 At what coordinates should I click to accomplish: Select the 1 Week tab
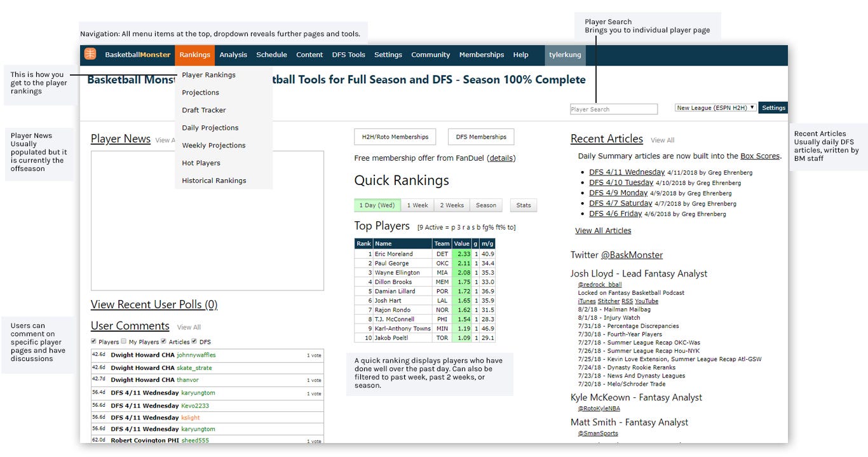click(x=417, y=205)
